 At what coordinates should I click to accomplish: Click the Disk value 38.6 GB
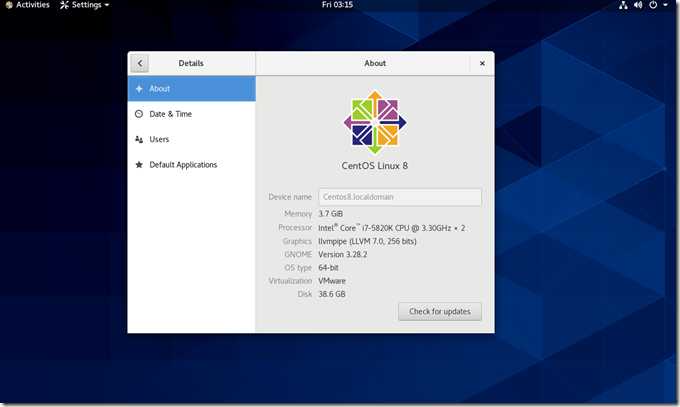click(332, 294)
